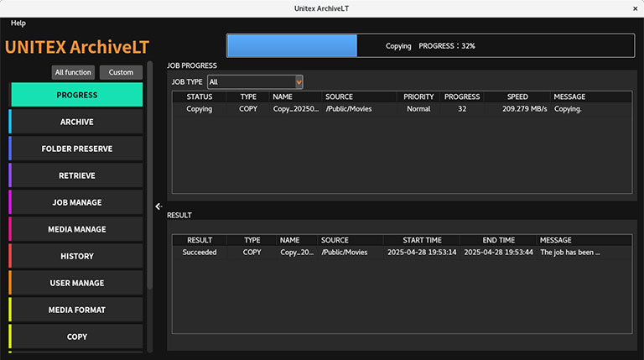Open MEDIA FORMAT
This screenshot has height=360, width=644.
[77, 310]
